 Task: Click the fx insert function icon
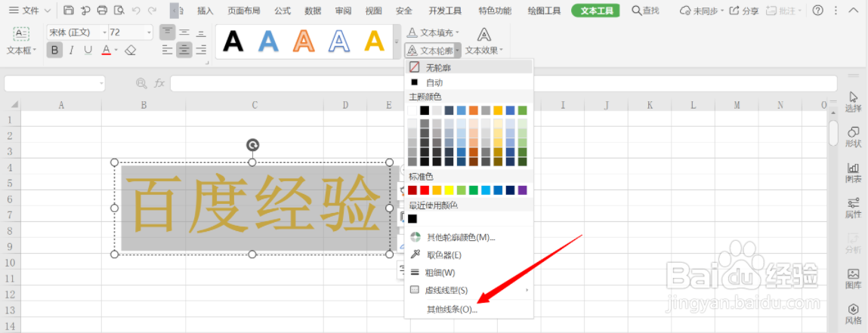point(159,83)
